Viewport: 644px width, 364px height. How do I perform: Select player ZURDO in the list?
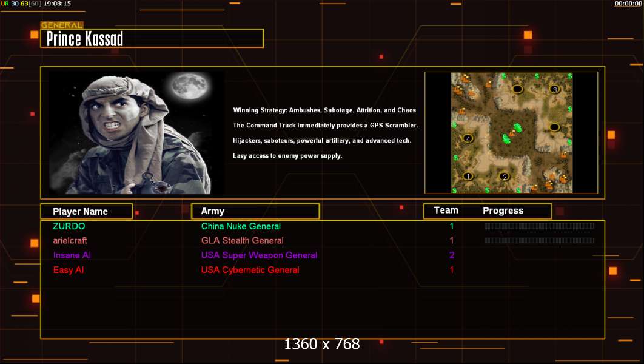69,226
